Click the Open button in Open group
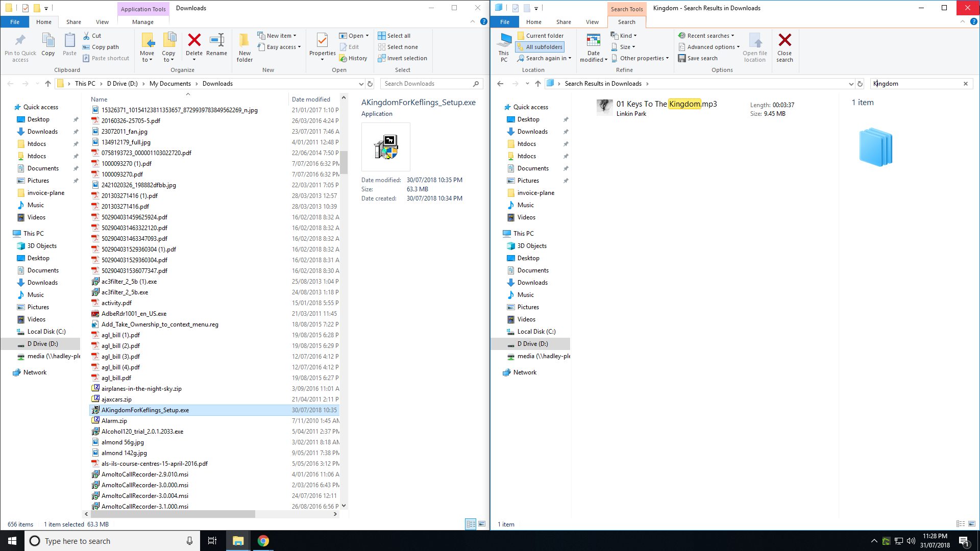The image size is (980, 551). 353,36
